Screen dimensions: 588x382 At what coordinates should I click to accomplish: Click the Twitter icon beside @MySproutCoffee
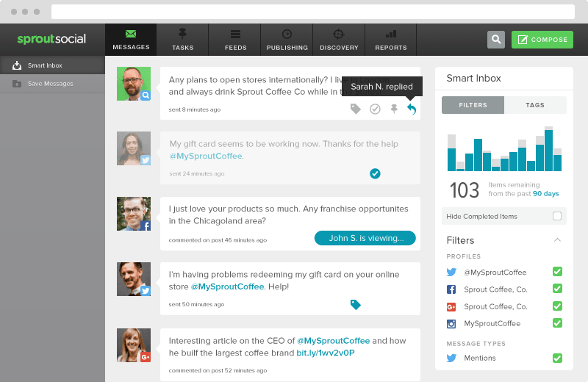point(451,272)
